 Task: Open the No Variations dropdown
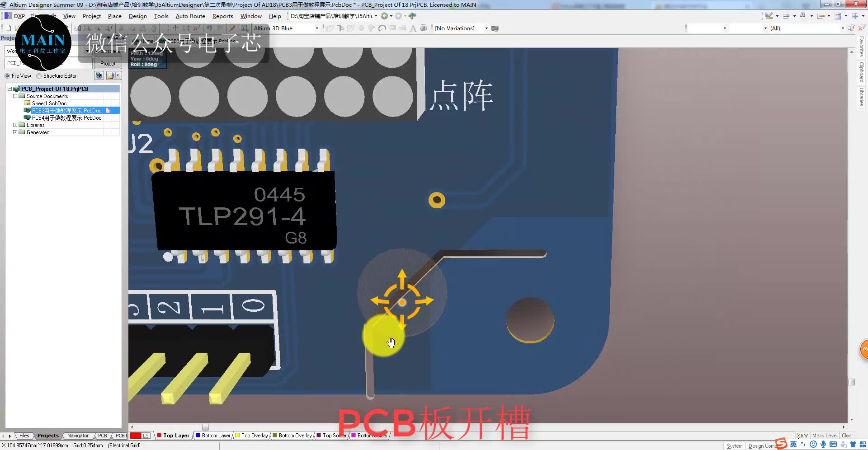(x=486, y=28)
